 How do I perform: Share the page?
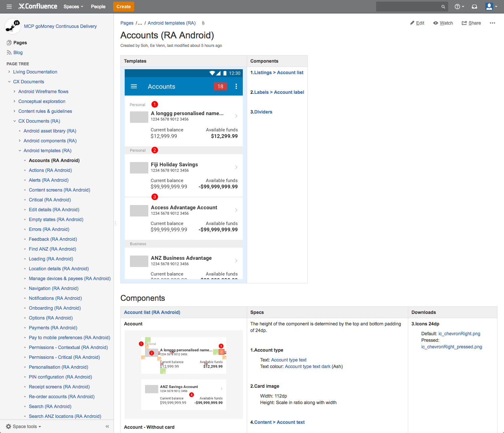point(471,23)
